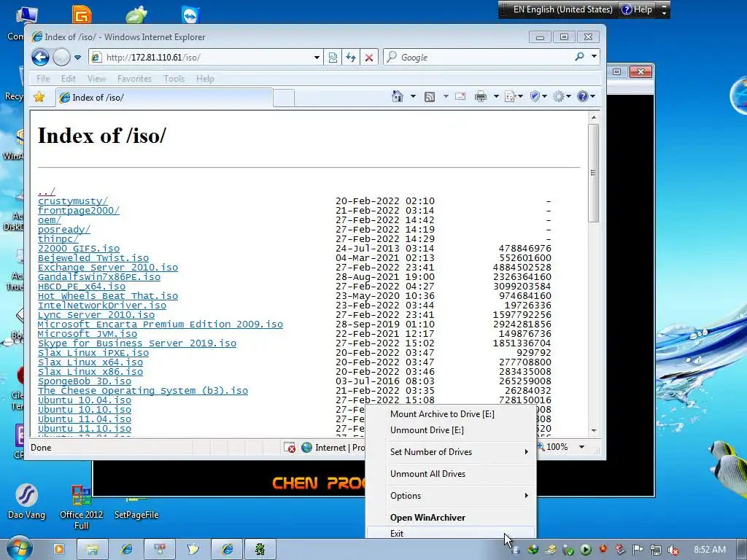Open the View menu
Viewport: 747px width, 560px height.
tap(96, 79)
